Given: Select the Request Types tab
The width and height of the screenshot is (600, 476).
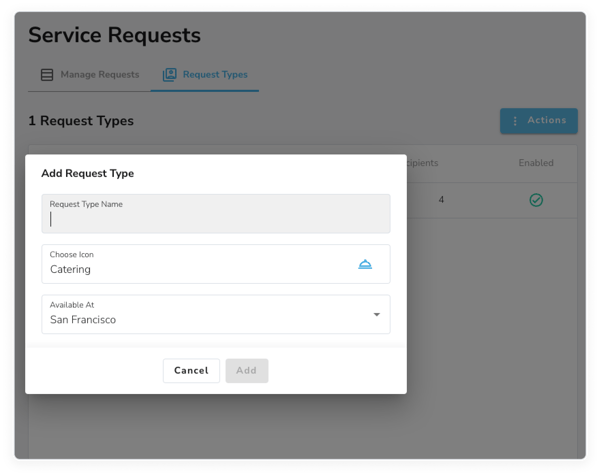Looking at the screenshot, I should pos(205,75).
